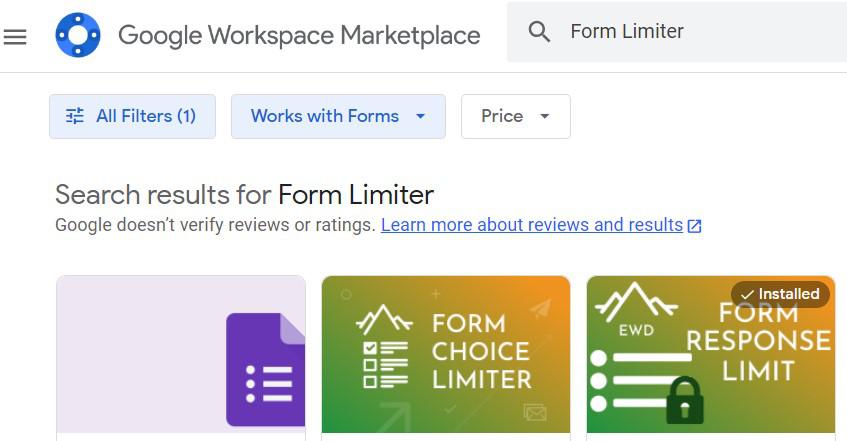Open the hamburger main menu
The width and height of the screenshot is (847, 441).
coord(15,37)
